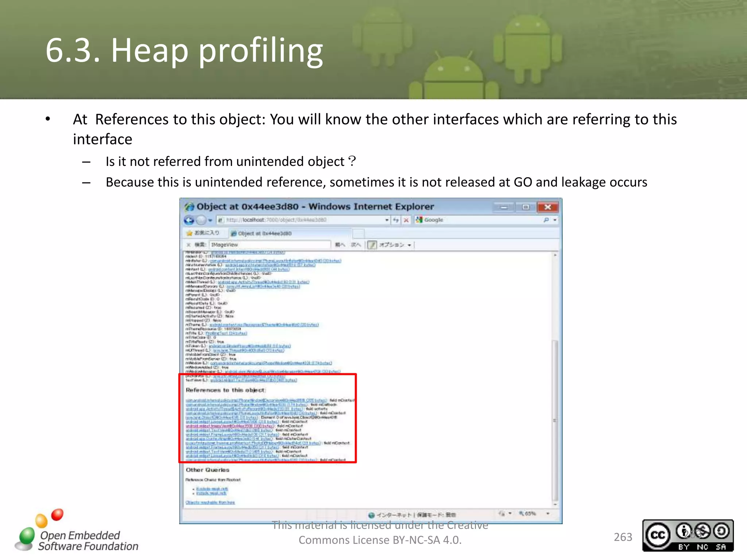747x560 pixels.
Task: Click the find field containing IMageView
Action: coord(270,245)
